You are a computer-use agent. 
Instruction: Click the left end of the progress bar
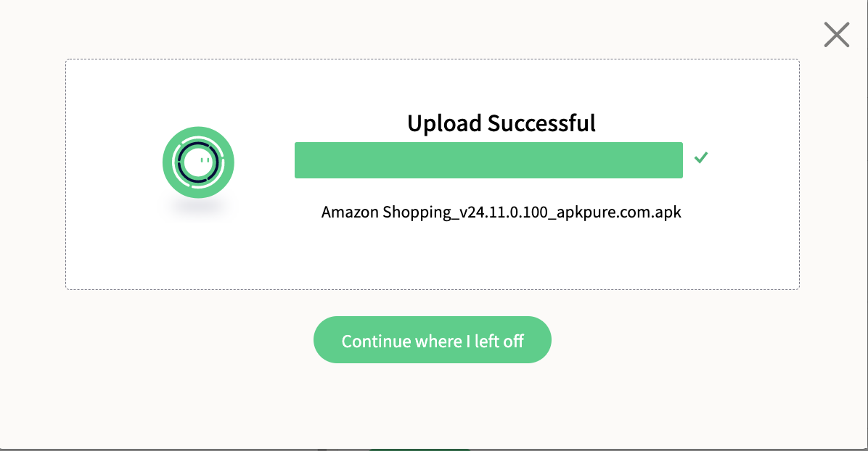[302, 160]
